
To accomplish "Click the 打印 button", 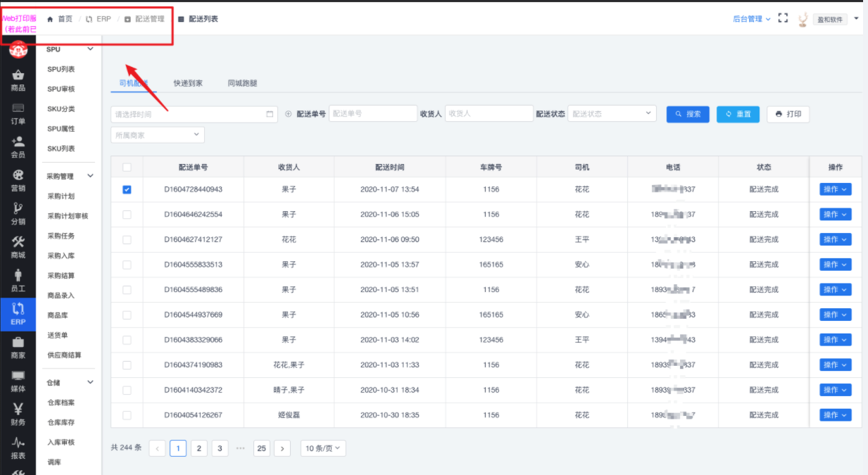I will click(x=788, y=114).
